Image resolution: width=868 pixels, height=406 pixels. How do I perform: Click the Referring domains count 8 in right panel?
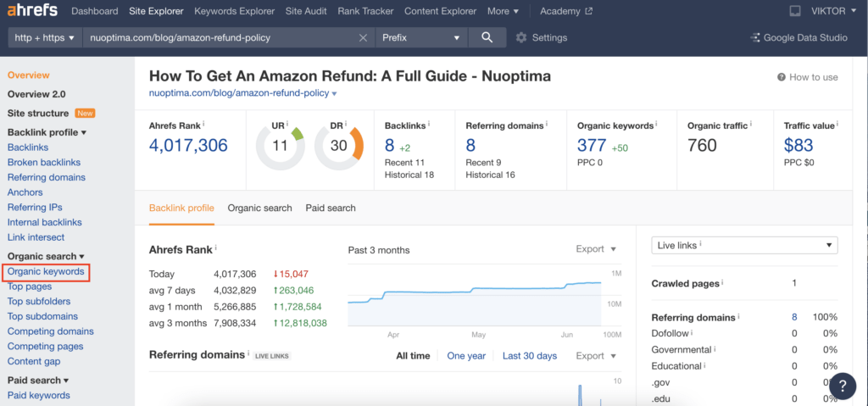794,317
